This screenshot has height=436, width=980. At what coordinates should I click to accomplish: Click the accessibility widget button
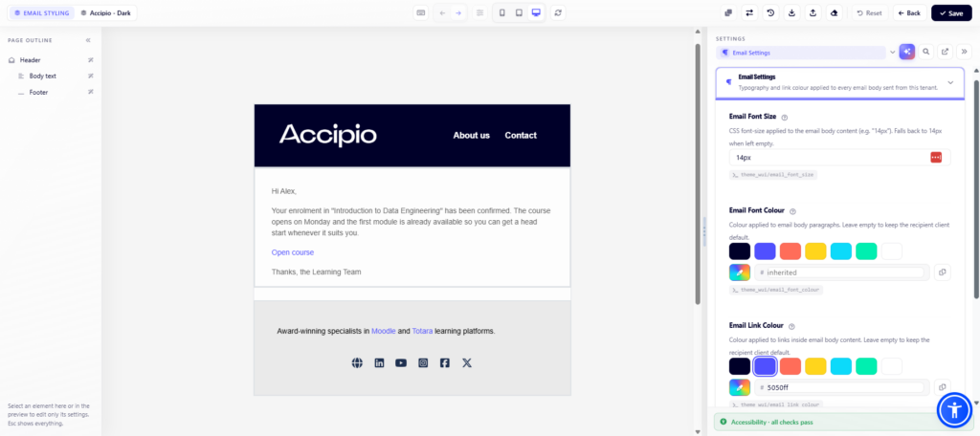click(954, 410)
